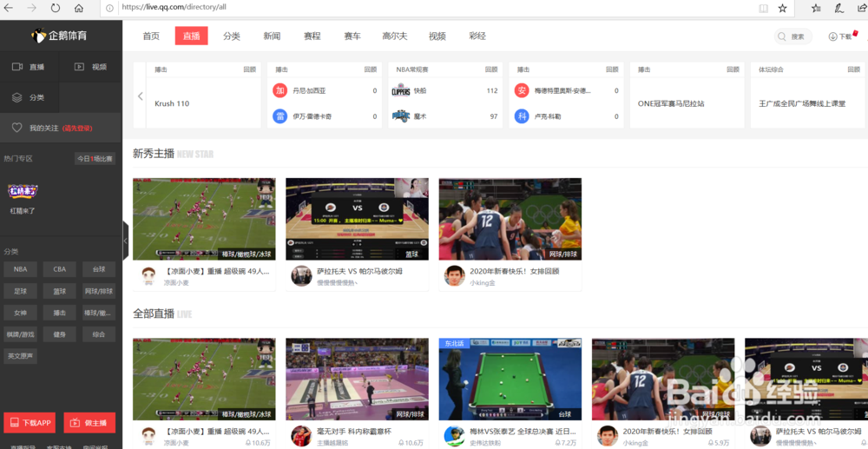This screenshot has width=868, height=449.
Task: Open the 新闻 navigation tab
Action: click(x=272, y=36)
